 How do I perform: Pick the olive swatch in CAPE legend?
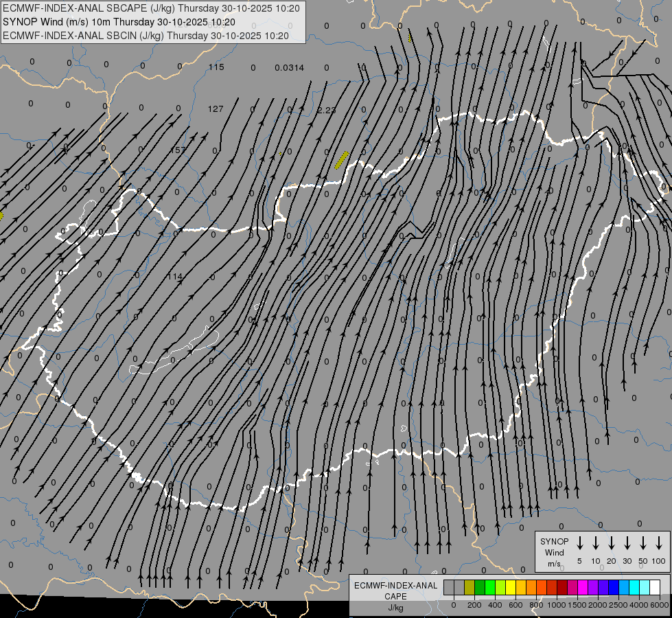point(470,587)
